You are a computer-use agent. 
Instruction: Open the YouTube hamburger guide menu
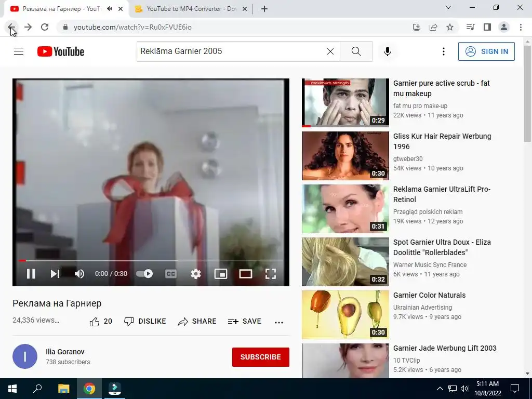(x=19, y=51)
